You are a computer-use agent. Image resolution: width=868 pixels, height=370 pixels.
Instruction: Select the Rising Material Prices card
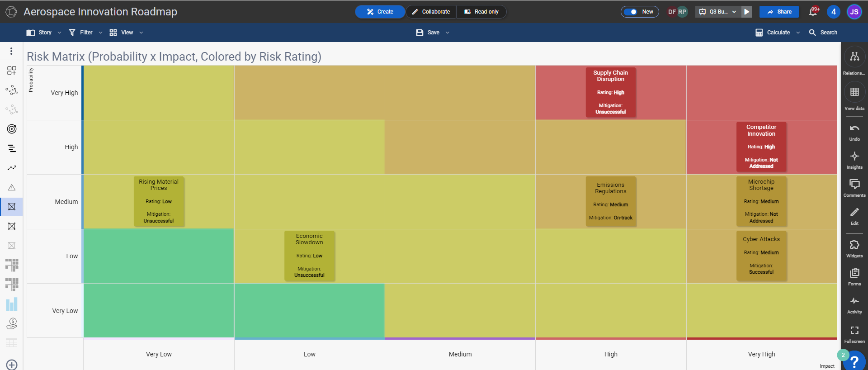[159, 201]
